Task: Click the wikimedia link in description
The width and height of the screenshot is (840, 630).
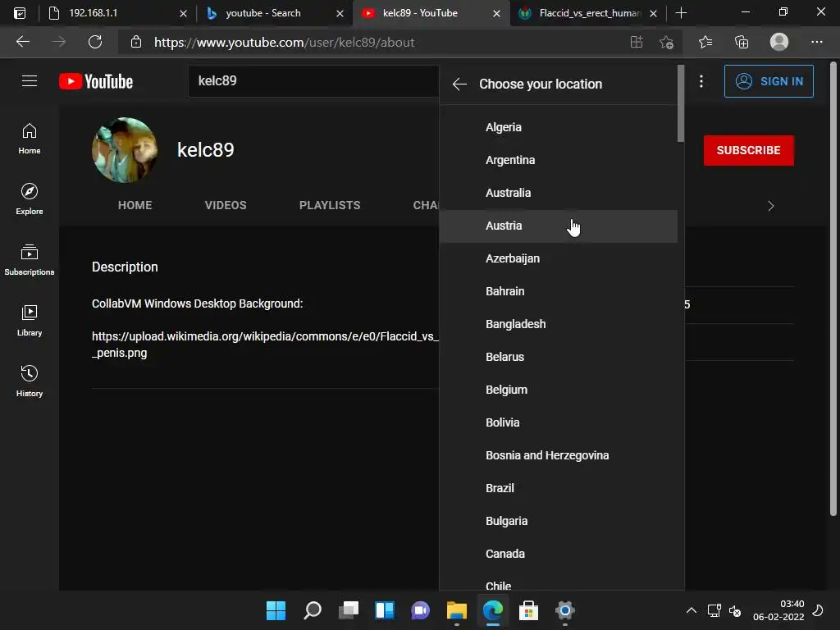Action: click(x=265, y=345)
